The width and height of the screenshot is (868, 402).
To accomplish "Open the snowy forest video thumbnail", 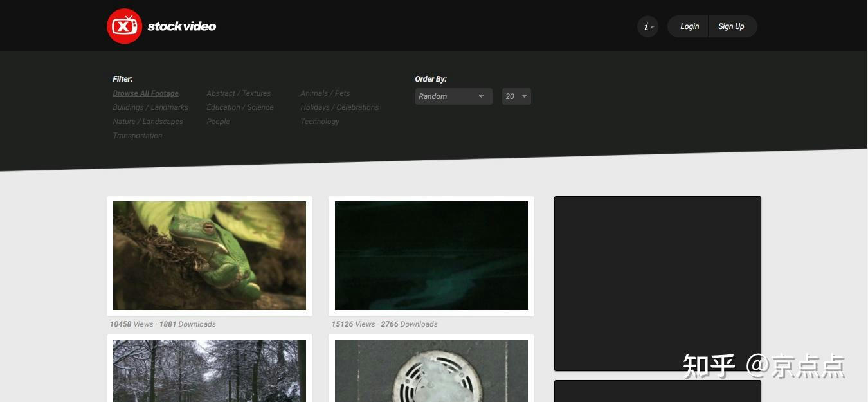I will click(210, 371).
